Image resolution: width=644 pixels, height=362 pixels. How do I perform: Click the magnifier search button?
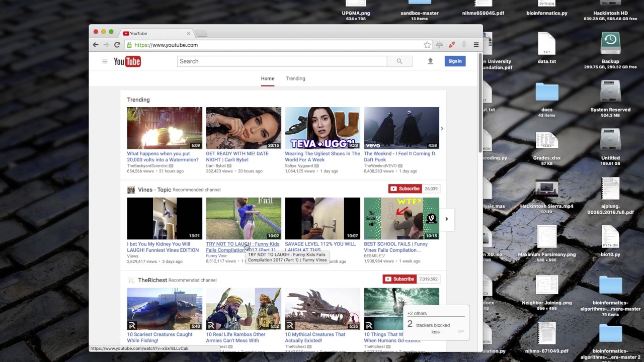pyautogui.click(x=399, y=61)
